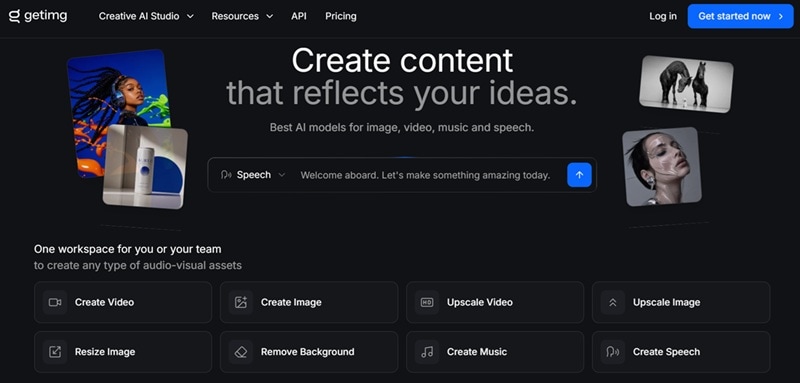Click the white bottle product thumbnail

145,167
